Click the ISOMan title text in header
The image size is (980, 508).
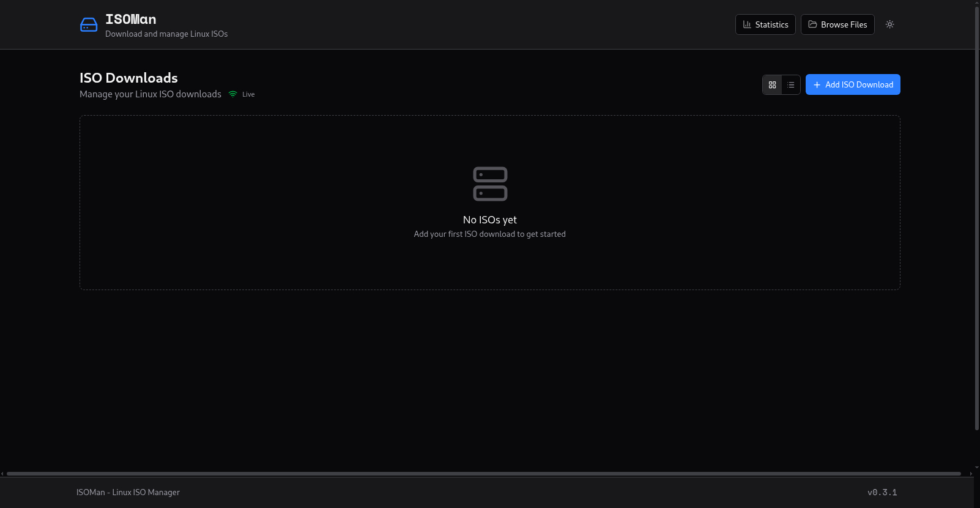(130, 20)
